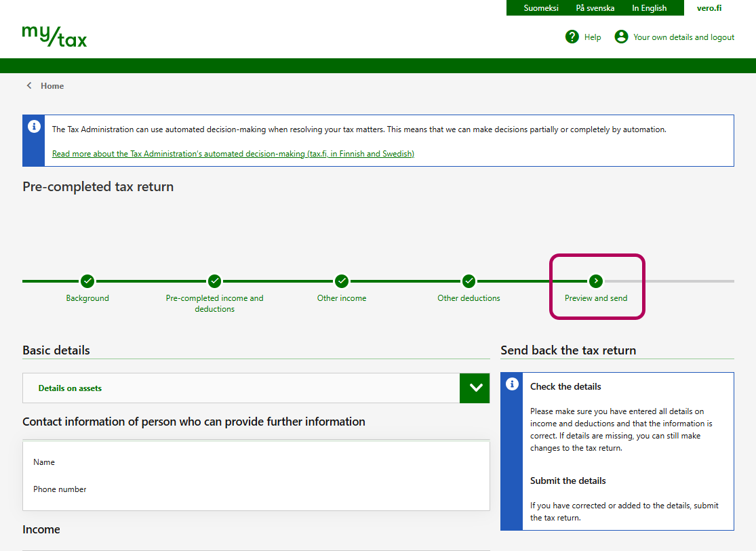Open Help via question mark icon
This screenshot has height=551, width=756.
point(572,37)
